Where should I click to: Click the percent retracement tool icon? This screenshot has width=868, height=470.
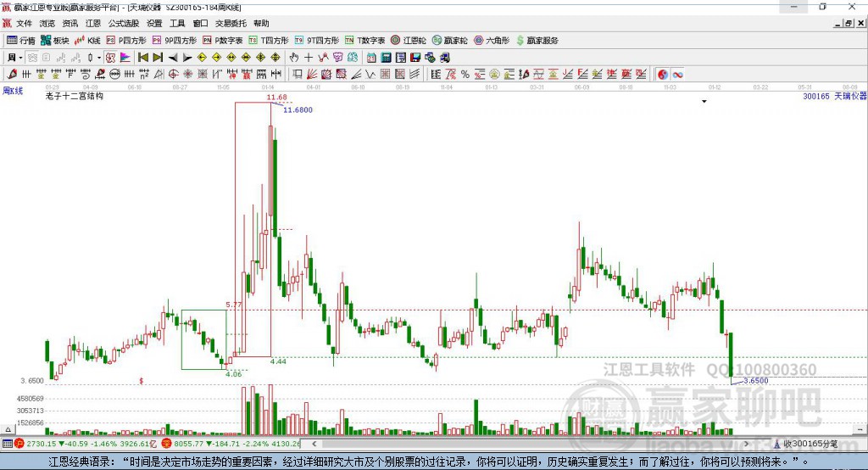(x=465, y=75)
